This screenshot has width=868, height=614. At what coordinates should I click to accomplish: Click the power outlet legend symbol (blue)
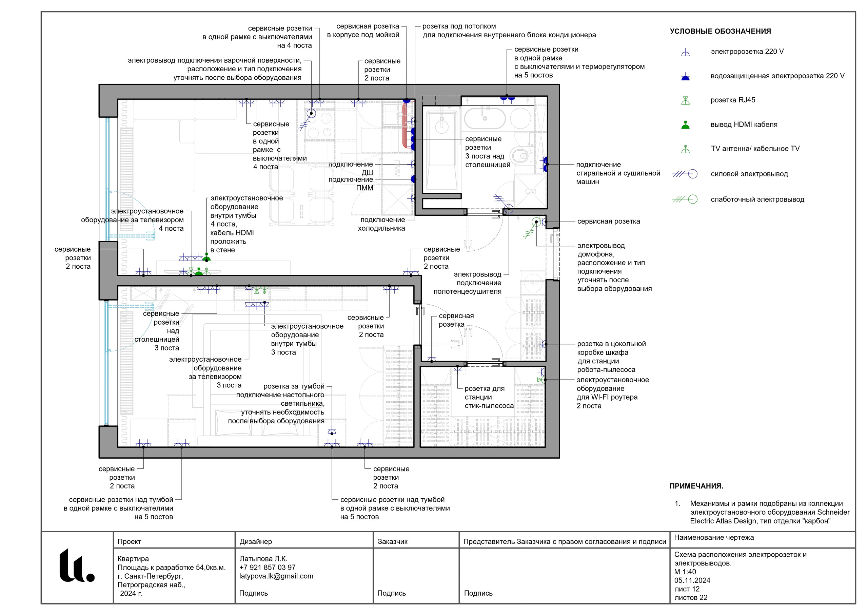(x=685, y=174)
